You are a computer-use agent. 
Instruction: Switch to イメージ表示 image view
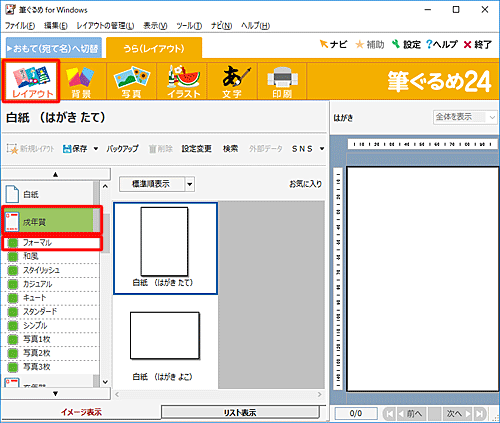81,412
